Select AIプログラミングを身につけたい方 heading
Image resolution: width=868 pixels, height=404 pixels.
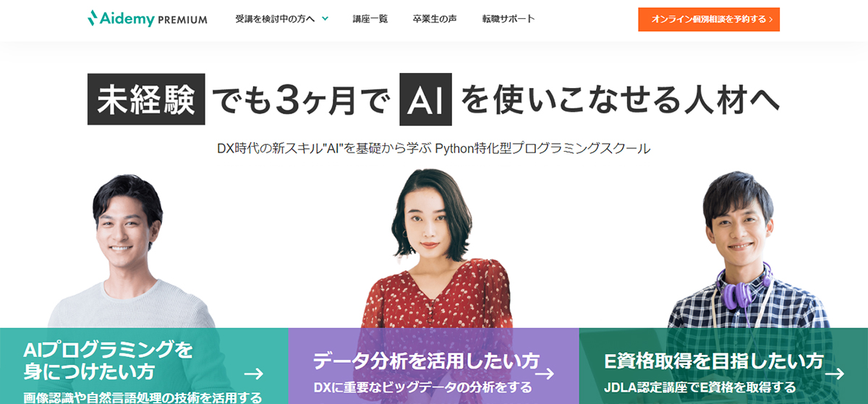(109, 361)
